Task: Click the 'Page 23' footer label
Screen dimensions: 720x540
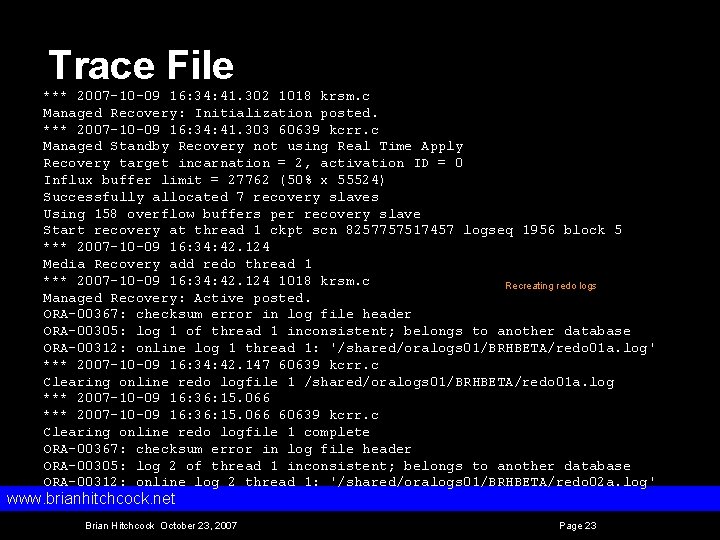Action: coord(578,526)
